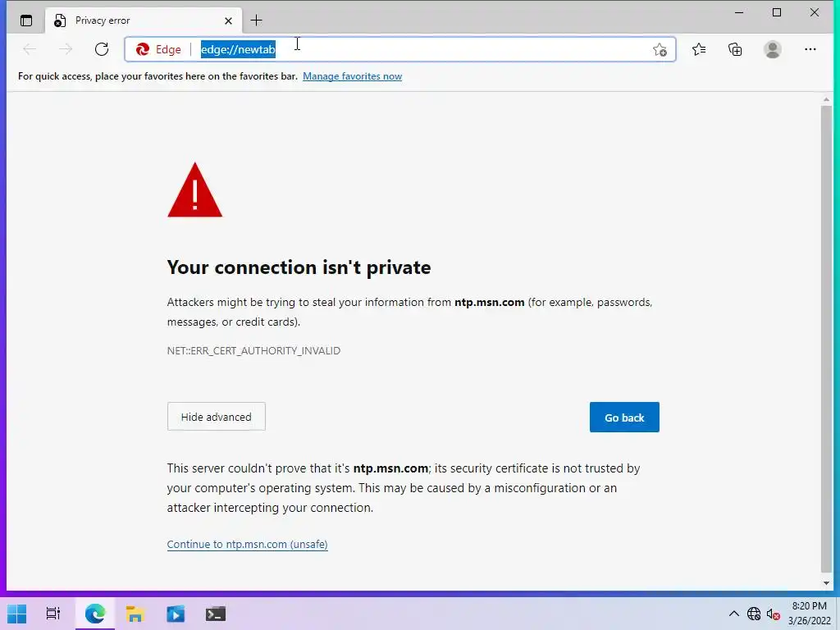Click the Go back button

coord(624,418)
